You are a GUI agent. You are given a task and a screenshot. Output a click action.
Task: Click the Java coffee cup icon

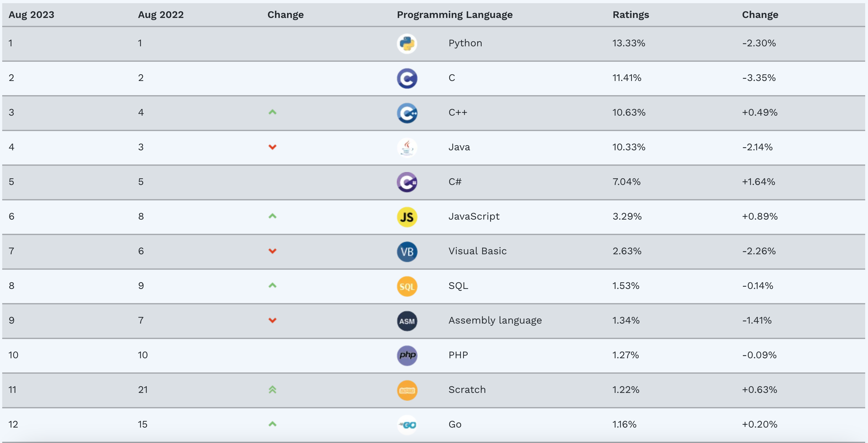(x=407, y=148)
